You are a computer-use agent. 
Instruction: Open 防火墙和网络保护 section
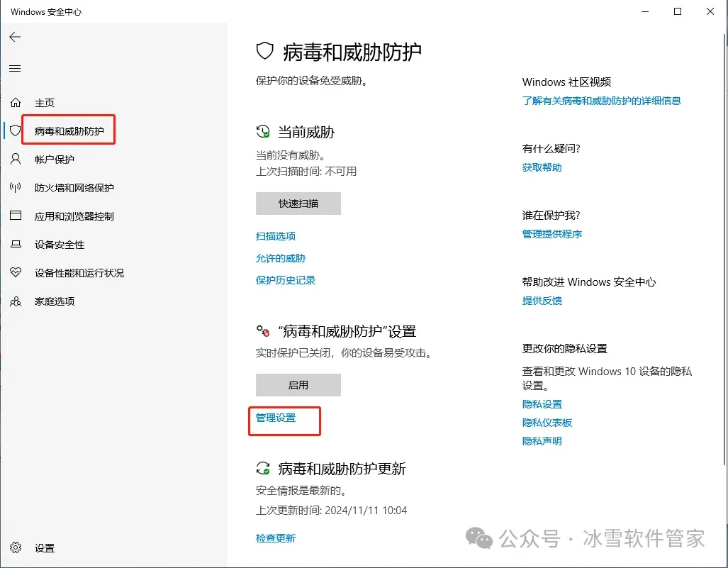point(74,188)
